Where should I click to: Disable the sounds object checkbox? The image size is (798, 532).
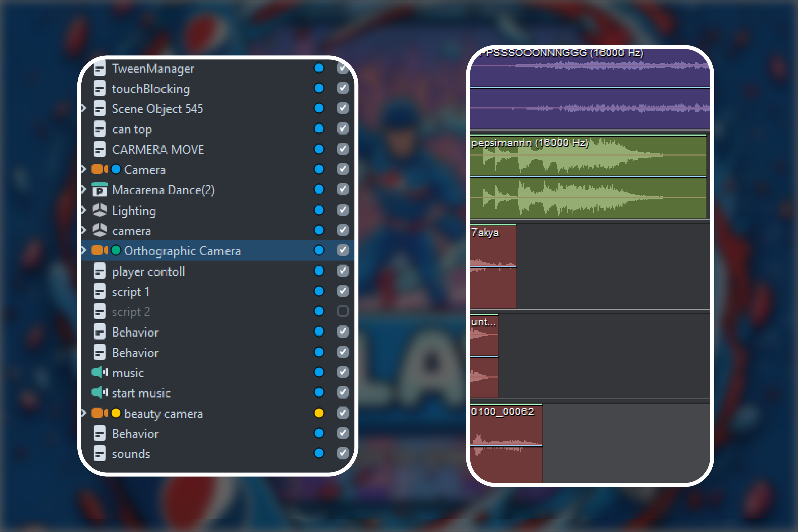[x=343, y=453]
